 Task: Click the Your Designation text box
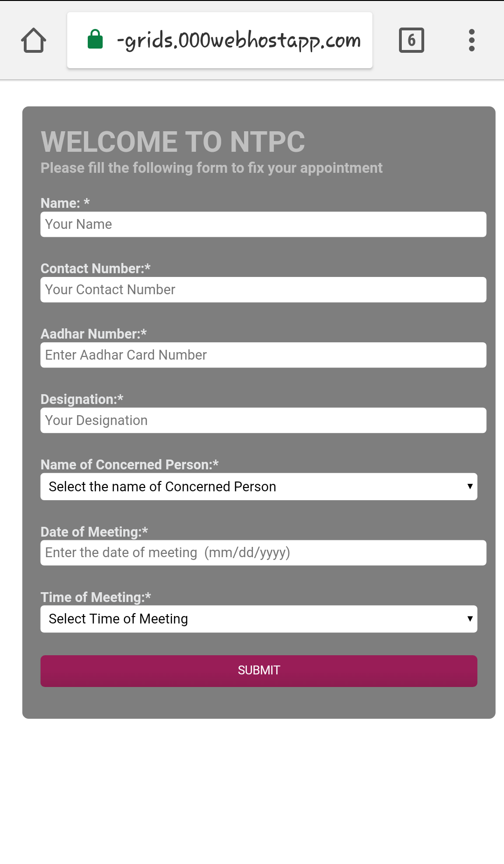(263, 421)
